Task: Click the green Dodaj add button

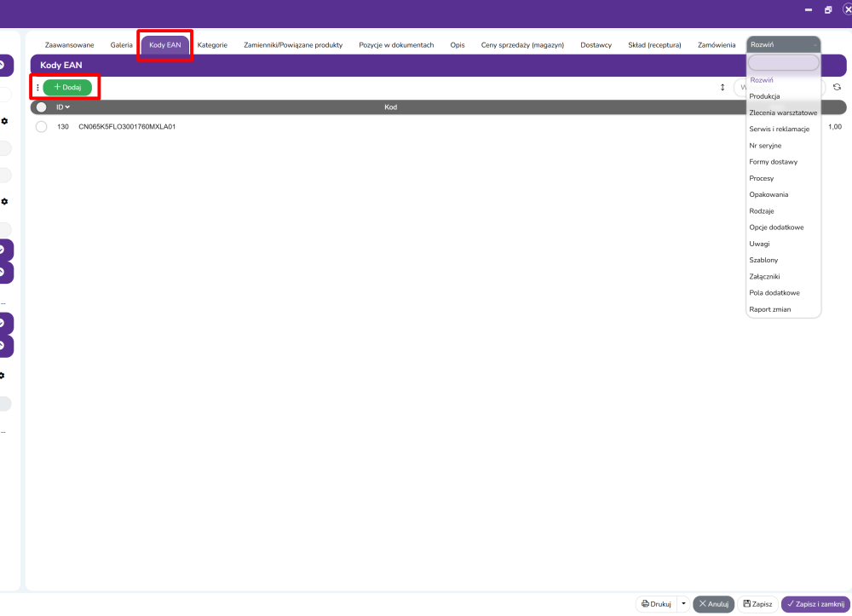Action: [67, 87]
